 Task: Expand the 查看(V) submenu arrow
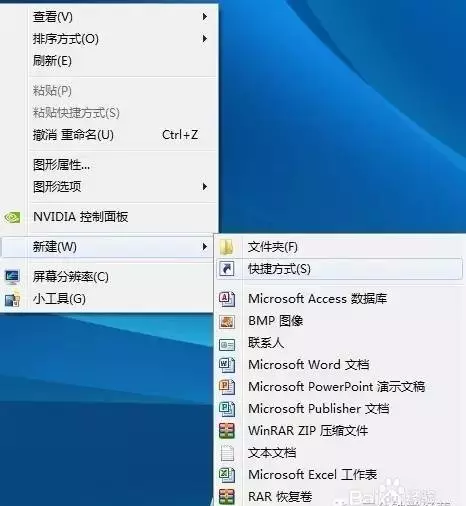pos(205,16)
